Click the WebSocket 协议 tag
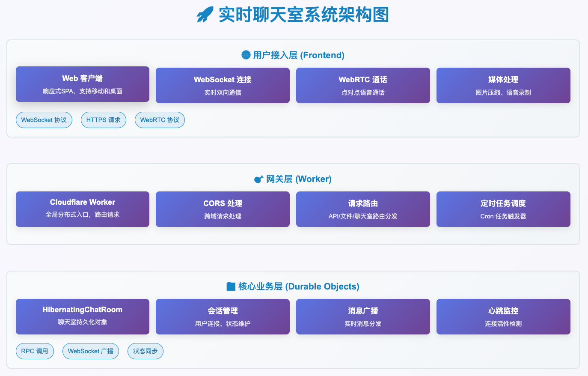 click(44, 120)
